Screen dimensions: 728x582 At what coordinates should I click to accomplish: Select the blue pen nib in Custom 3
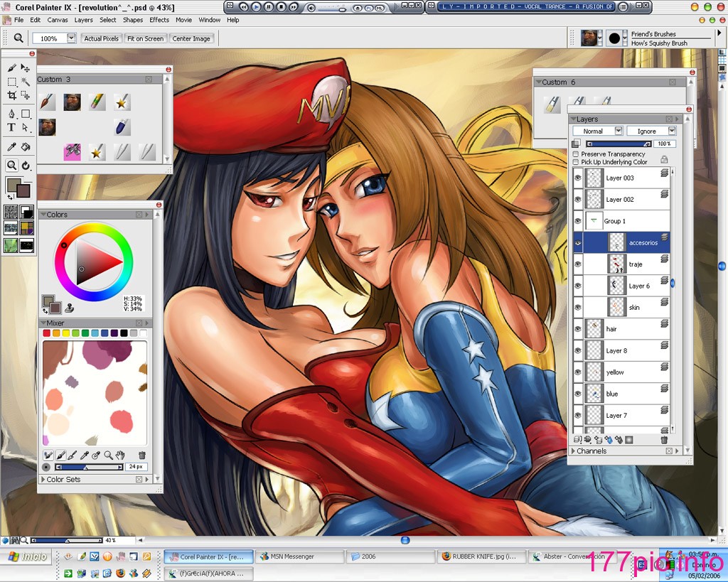coord(122,126)
